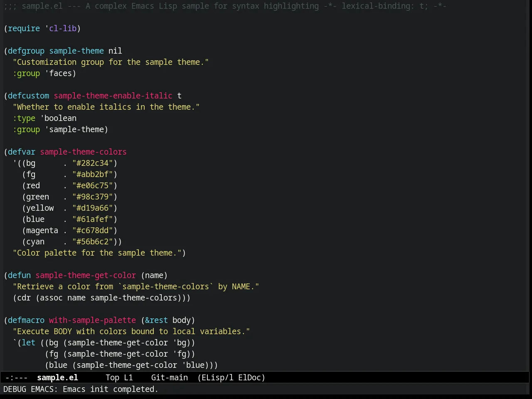Click docstring "Color palette for the sample theme."
The image size is (532, 399).
tap(97, 253)
